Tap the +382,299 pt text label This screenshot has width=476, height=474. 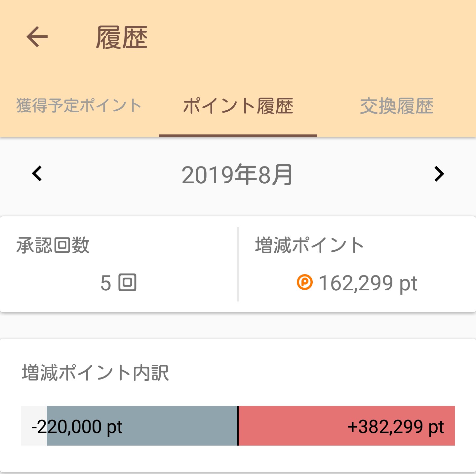coord(396,427)
